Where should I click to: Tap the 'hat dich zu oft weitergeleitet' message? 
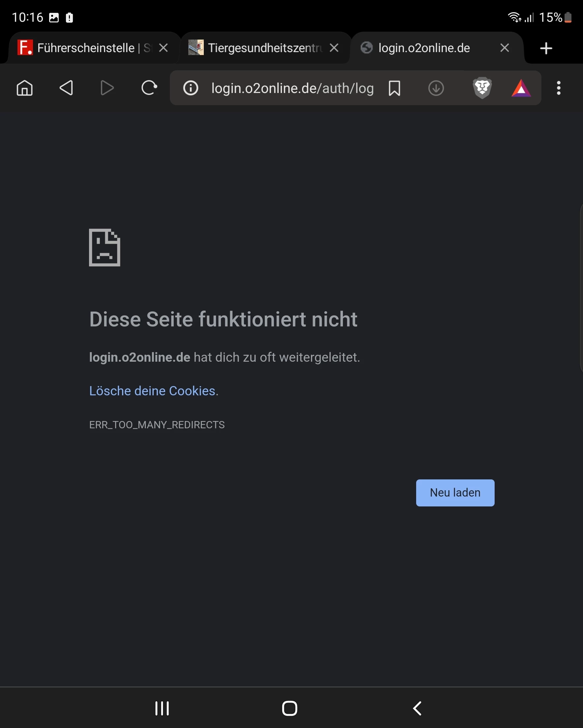(277, 357)
